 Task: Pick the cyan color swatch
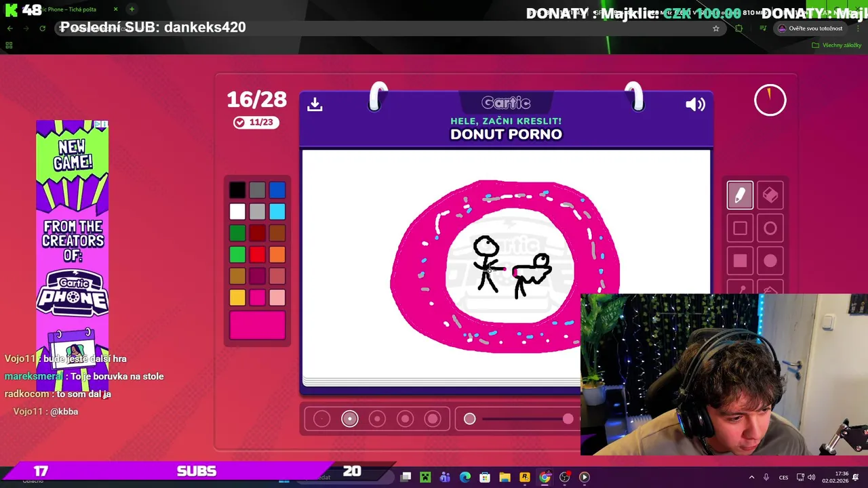(277, 211)
